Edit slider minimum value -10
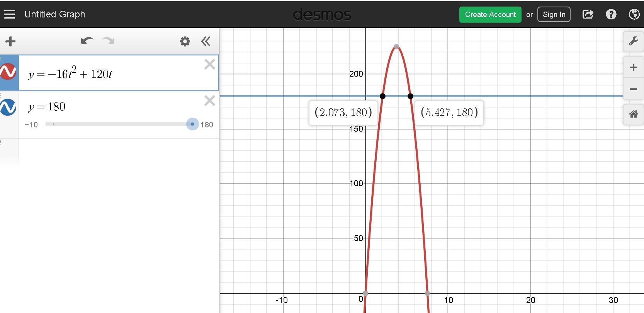Image resolution: width=644 pixels, height=313 pixels. 31,125
